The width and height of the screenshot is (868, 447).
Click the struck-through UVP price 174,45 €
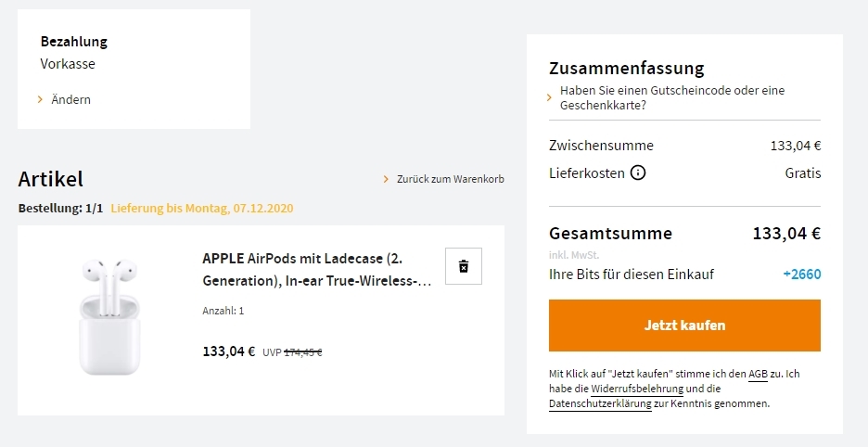pos(302,352)
